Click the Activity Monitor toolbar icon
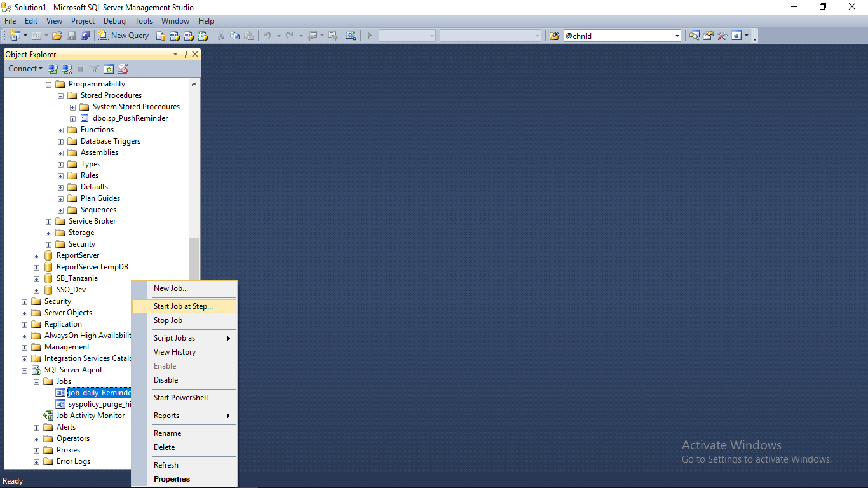 point(351,36)
